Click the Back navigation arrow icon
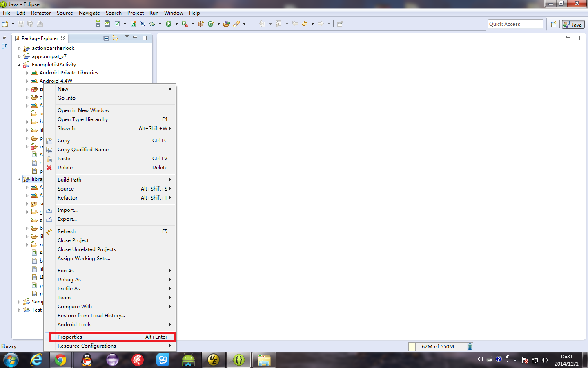 305,24
